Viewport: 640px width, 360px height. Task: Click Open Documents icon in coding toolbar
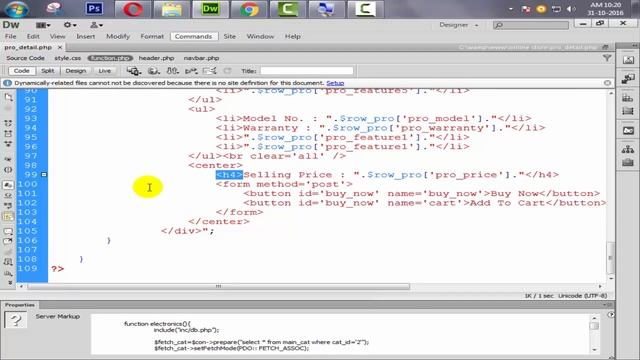(x=8, y=98)
